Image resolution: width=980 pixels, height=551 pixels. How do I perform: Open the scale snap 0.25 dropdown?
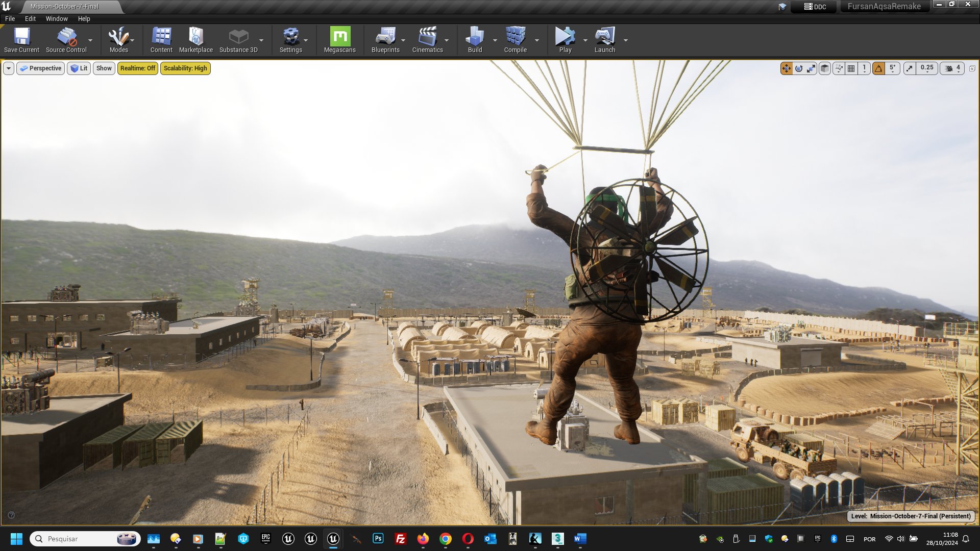[927, 68]
